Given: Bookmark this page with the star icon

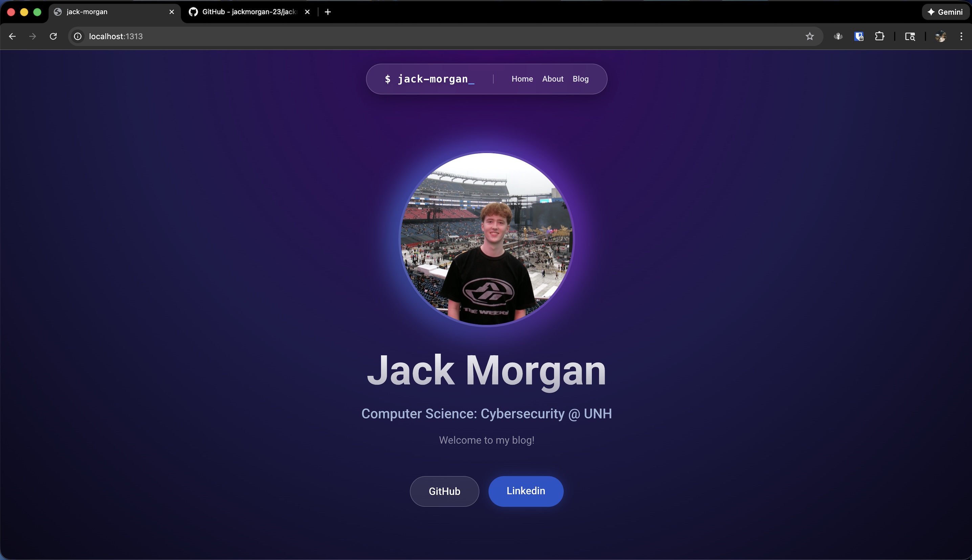Looking at the screenshot, I should (x=809, y=36).
